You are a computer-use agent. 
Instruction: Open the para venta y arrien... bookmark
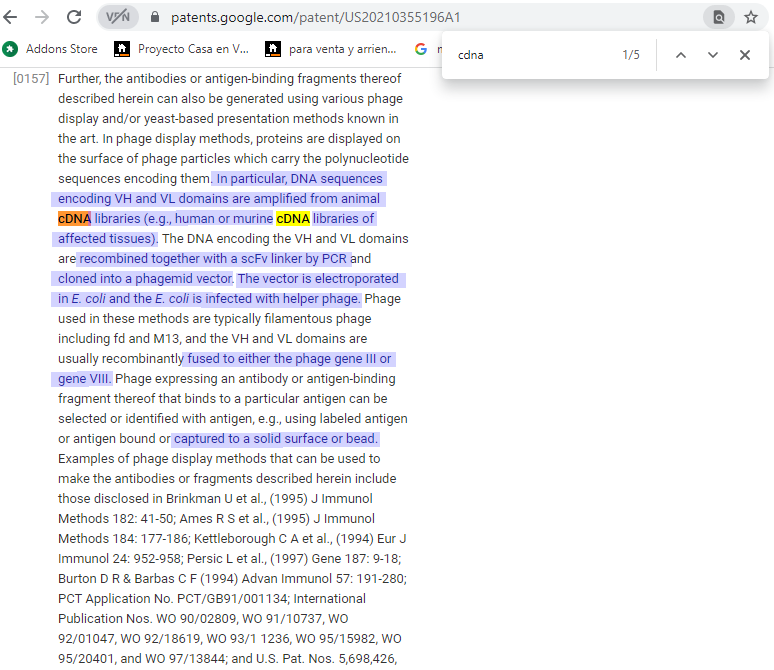point(332,48)
